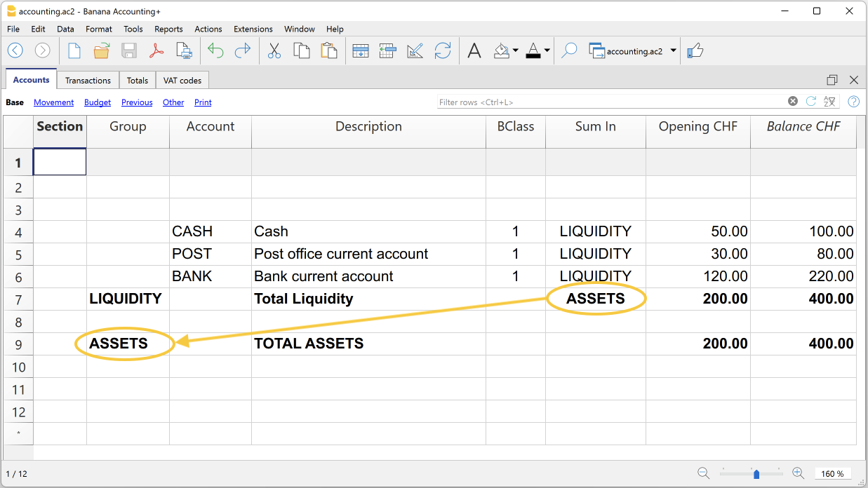Open the Actions menu
This screenshot has height=488, width=868.
tap(208, 29)
